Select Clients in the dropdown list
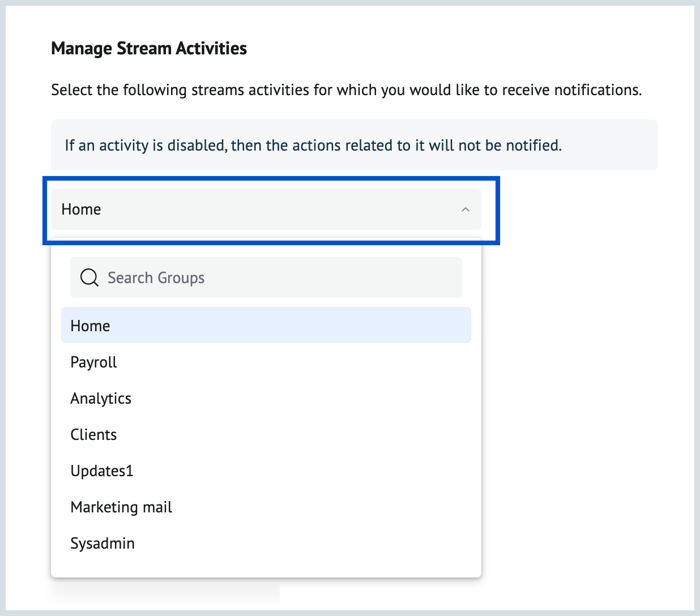700x616 pixels. pyautogui.click(x=94, y=435)
